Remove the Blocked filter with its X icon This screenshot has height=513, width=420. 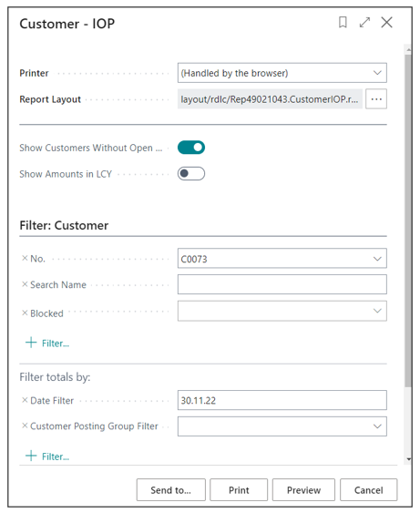(25, 313)
